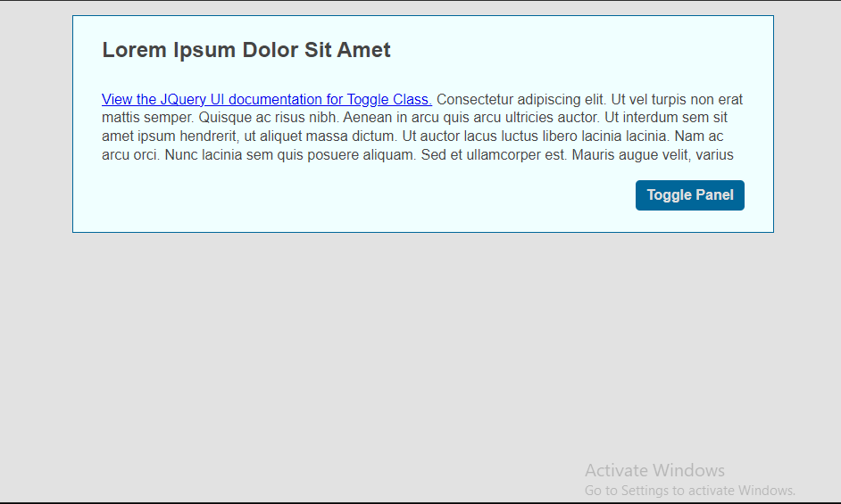Viewport: 841px width, 504px height.
Task: Click the Toggle Panel button
Action: [690, 195]
